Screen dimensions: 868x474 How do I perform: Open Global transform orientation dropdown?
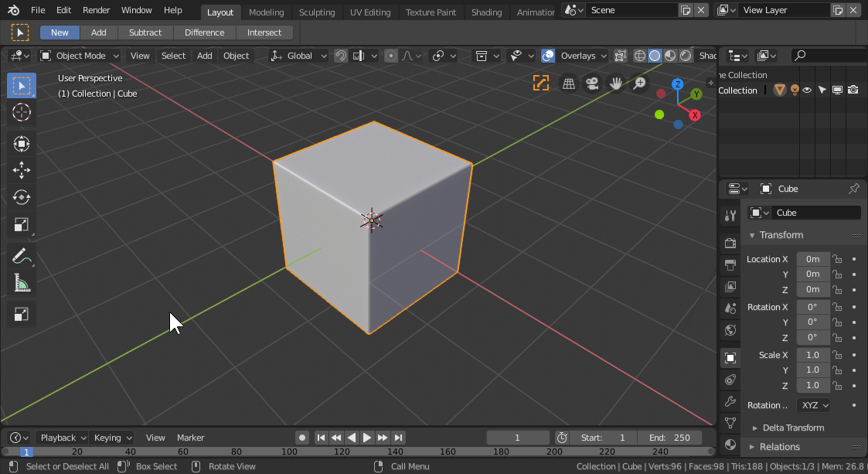pos(298,56)
